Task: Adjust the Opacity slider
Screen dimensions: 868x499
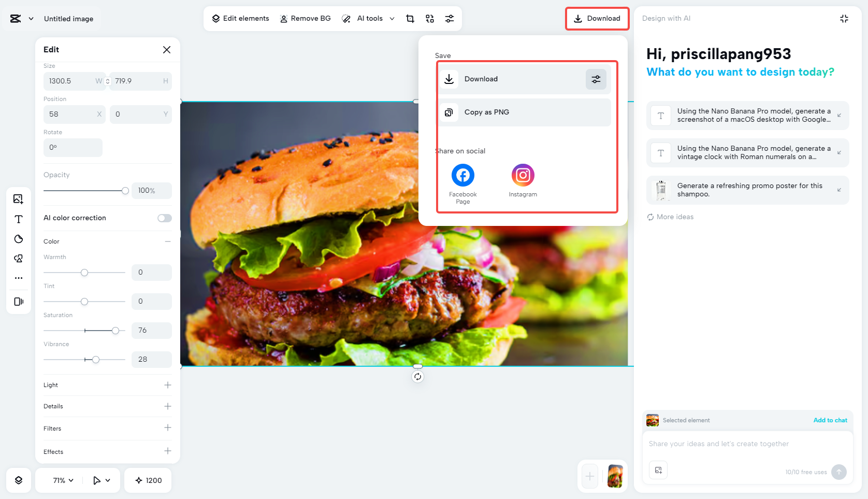Action: [125, 191]
